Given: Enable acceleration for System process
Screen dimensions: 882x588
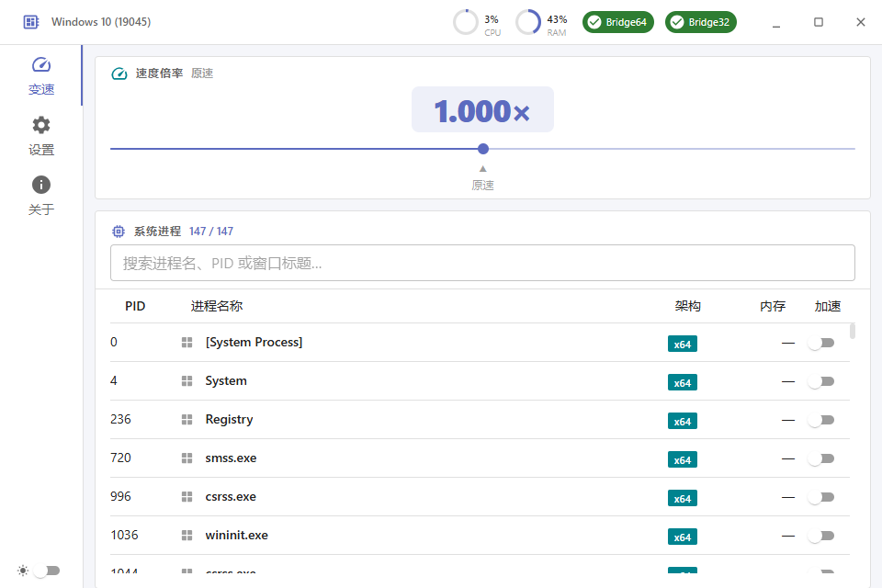Looking at the screenshot, I should tap(821, 381).
